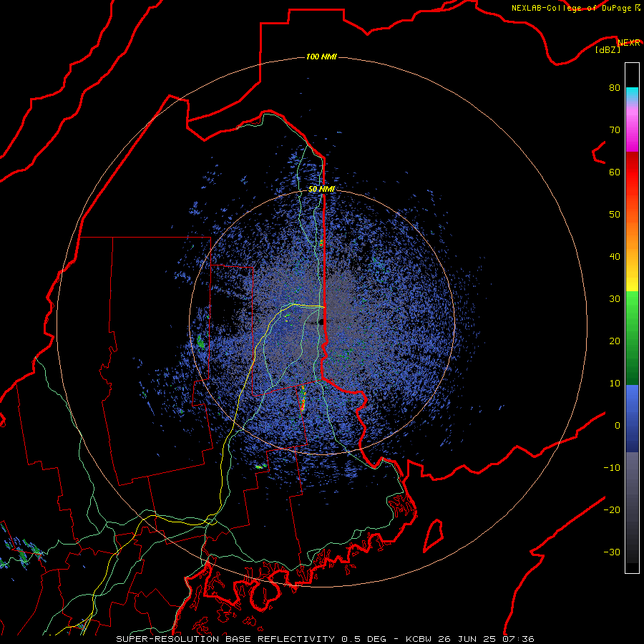Click the "50 NMI" range ring label
This screenshot has width=644, height=644.
pos(321,190)
